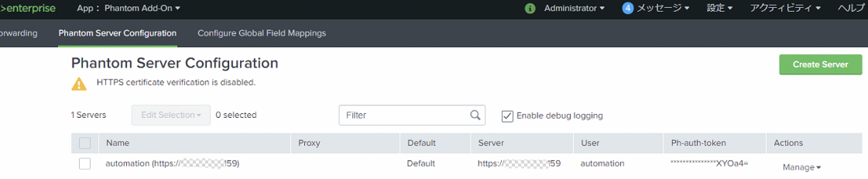
Task: Click the automation user cell
Action: pyautogui.click(x=602, y=164)
